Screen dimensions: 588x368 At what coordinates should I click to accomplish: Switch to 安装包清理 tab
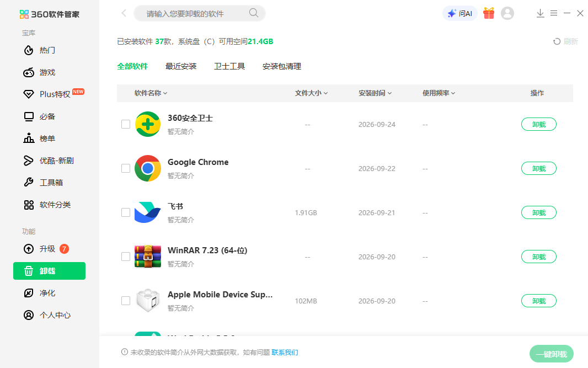[x=282, y=66]
